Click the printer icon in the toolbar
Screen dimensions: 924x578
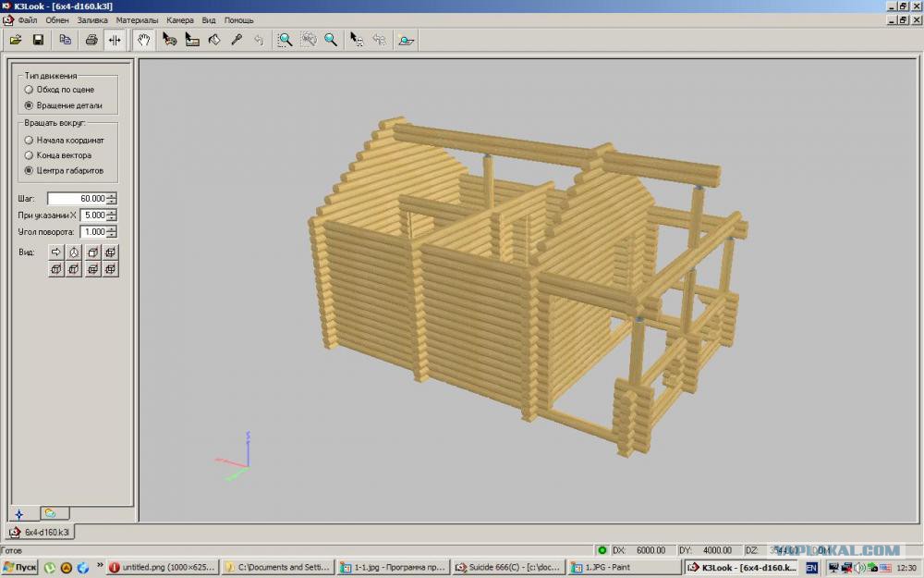point(91,40)
